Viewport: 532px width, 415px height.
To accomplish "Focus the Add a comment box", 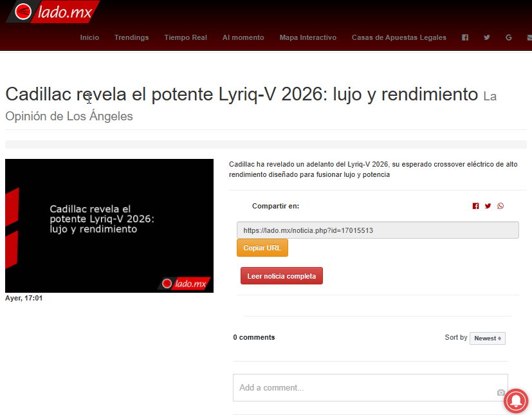I will click(370, 387).
